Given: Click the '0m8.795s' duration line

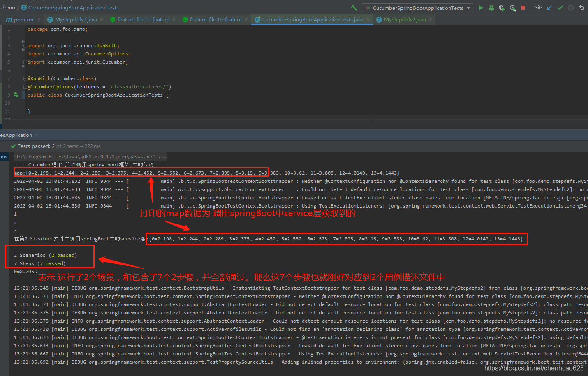Looking at the screenshot, I should pyautogui.click(x=25, y=272).
